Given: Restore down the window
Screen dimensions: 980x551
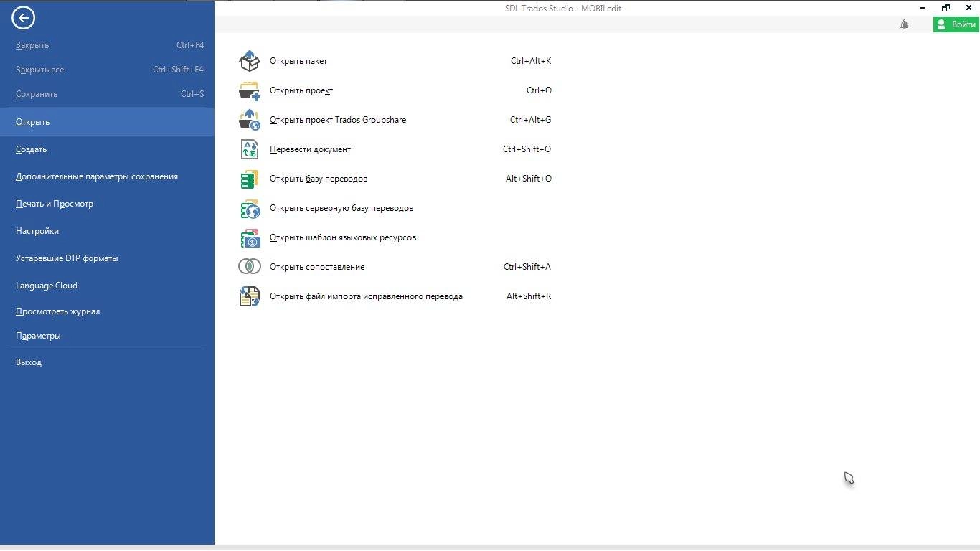Looking at the screenshot, I should 946,8.
